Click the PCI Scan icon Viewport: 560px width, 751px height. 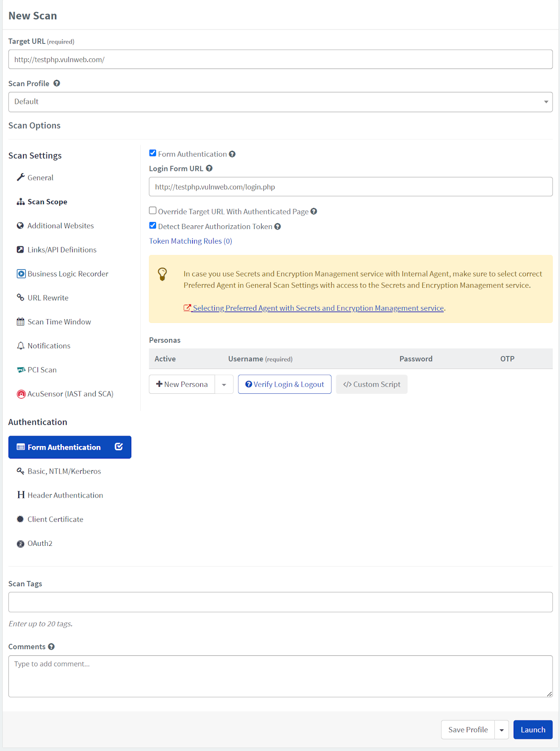point(21,370)
